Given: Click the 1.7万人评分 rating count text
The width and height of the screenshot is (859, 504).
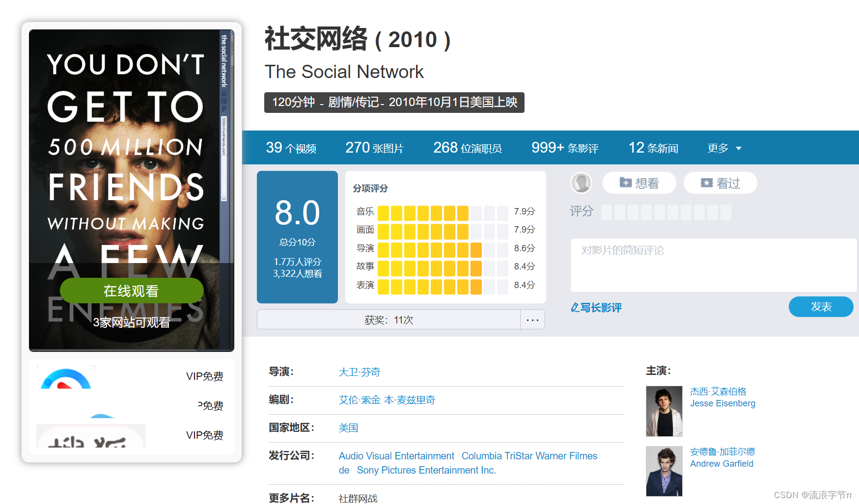Looking at the screenshot, I should point(298,262).
